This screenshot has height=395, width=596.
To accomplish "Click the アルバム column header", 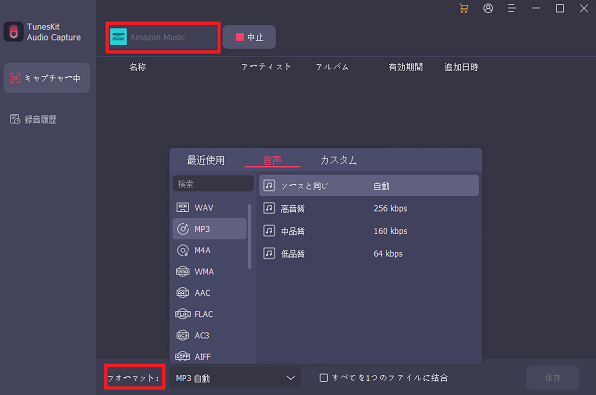I will click(332, 67).
